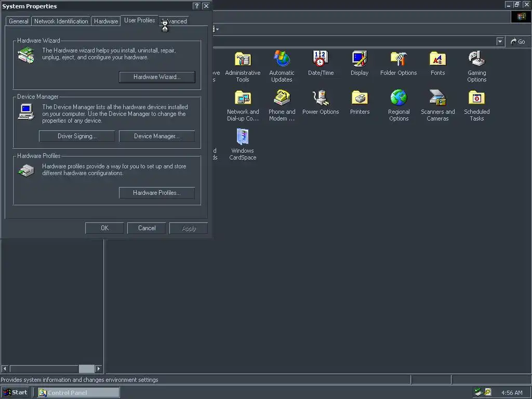Select the Hardware tab
The height and width of the screenshot is (399, 532).
pyautogui.click(x=106, y=21)
